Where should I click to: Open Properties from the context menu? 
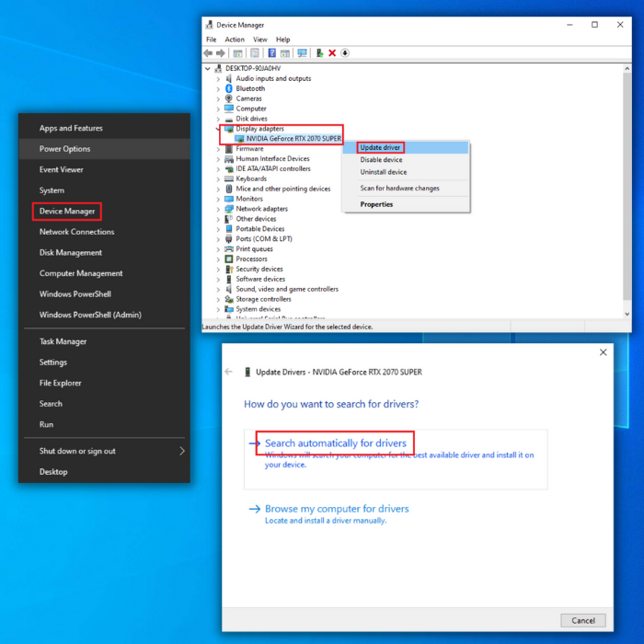[407, 204]
